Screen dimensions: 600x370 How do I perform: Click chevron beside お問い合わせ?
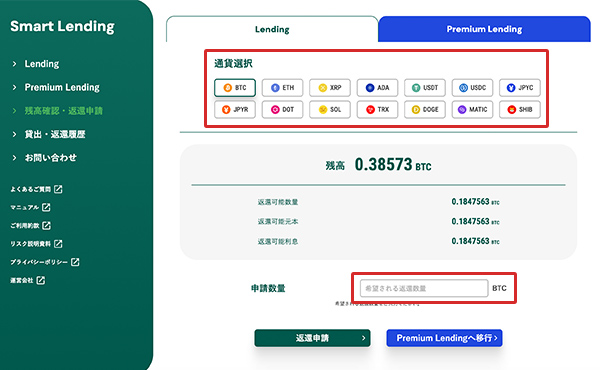(x=14, y=158)
